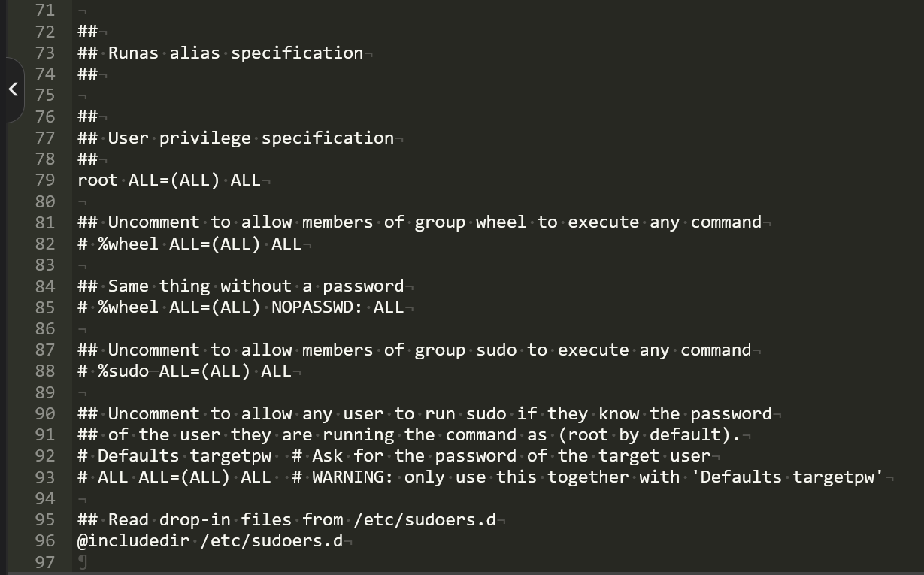
Task: Select line number 88 in the gutter
Action: tap(45, 371)
